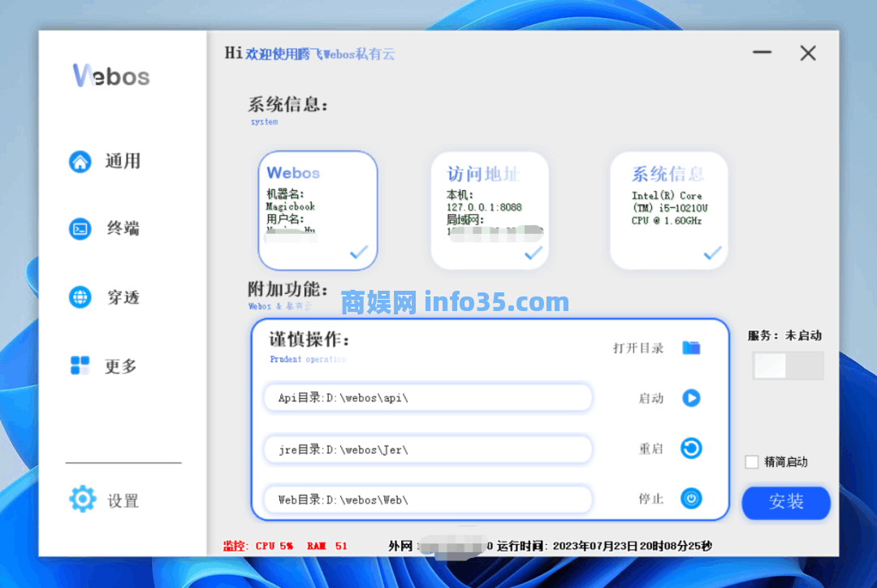The height and width of the screenshot is (588, 877).
Task: Click the blue 安装 button
Action: (786, 503)
